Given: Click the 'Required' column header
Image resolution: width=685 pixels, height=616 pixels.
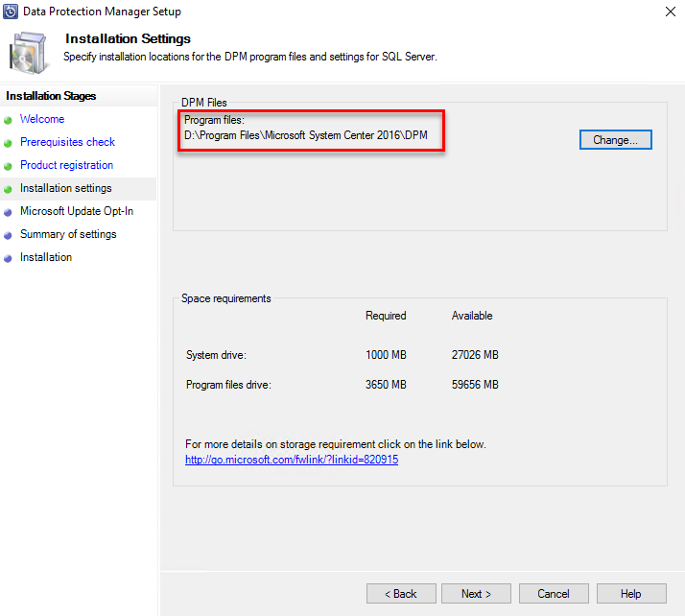Looking at the screenshot, I should pyautogui.click(x=386, y=316).
